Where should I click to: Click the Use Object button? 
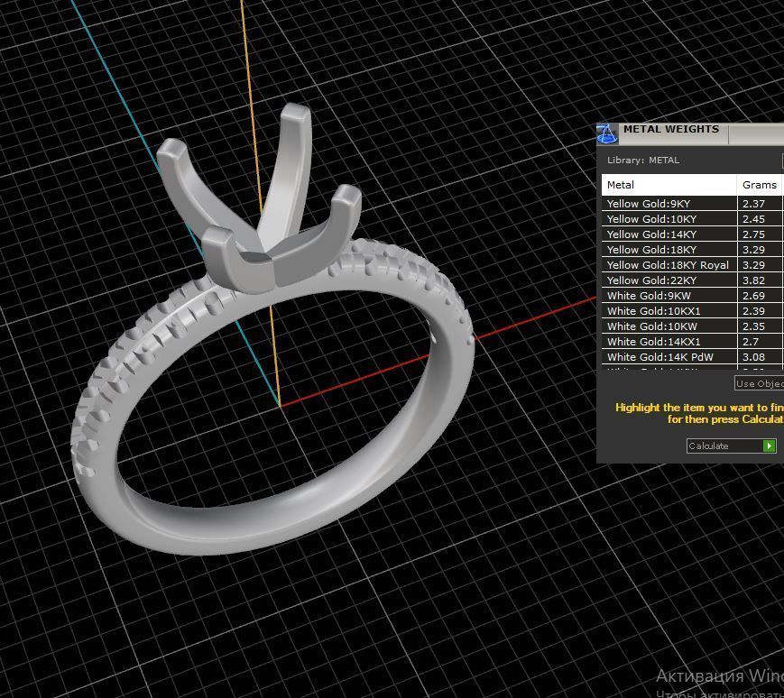click(759, 383)
